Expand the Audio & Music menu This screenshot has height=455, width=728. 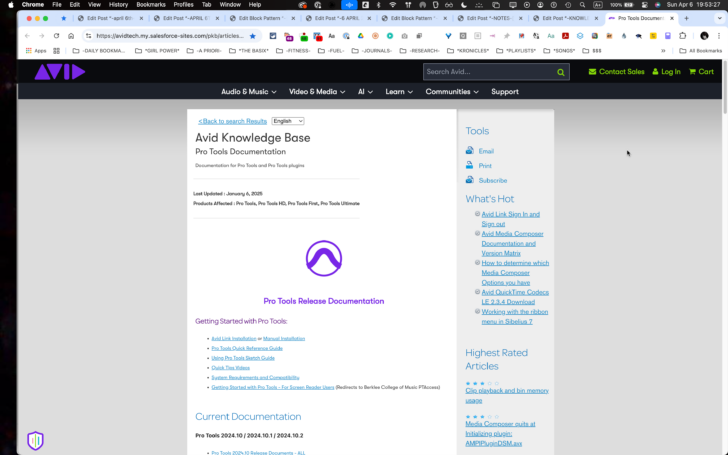click(249, 91)
